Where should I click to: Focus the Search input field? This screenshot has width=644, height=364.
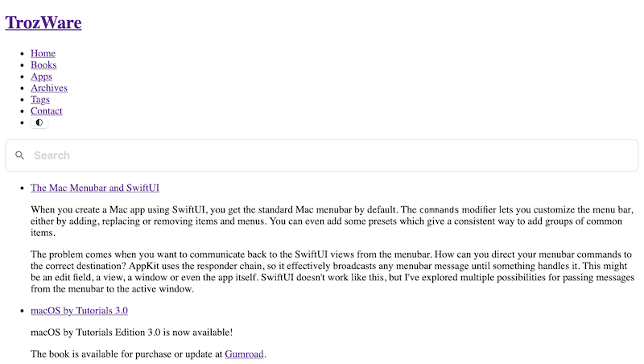(322, 155)
